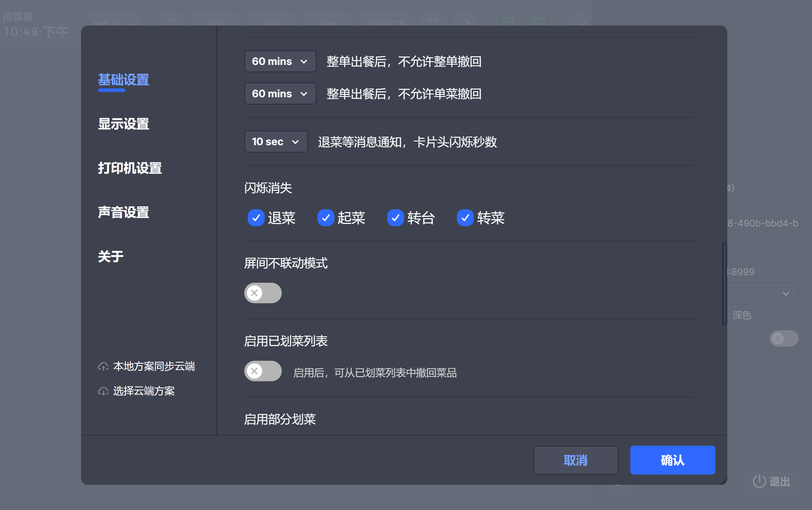Click label 整单出餐后，不允许单菜撤回
The height and width of the screenshot is (510, 812).
click(x=404, y=94)
